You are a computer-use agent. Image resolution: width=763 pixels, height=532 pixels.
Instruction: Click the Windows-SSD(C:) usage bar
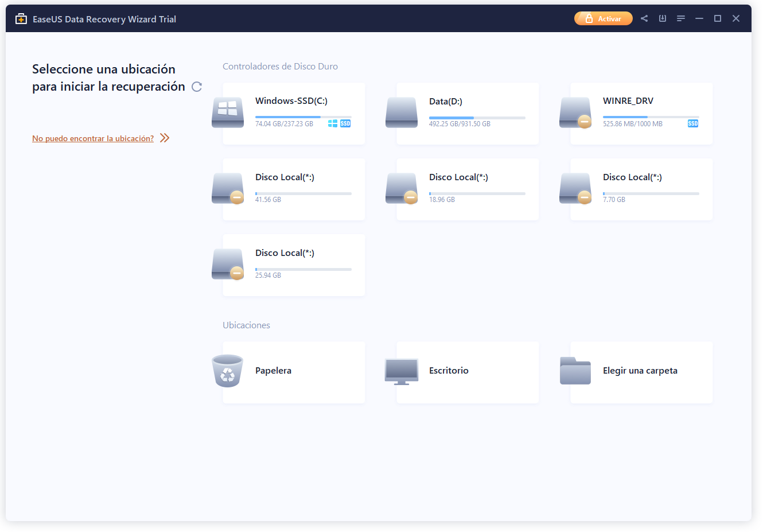tap(303, 117)
